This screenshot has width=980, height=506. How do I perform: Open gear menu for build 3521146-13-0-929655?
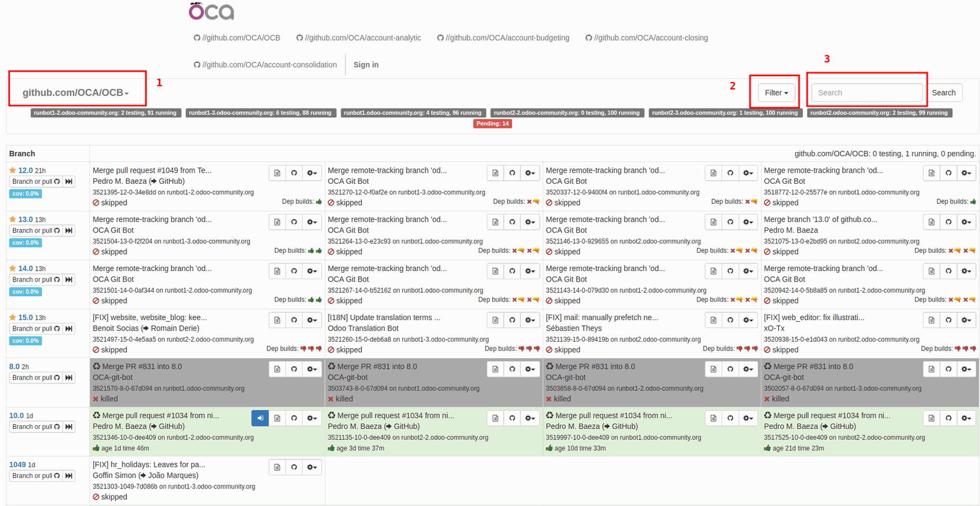click(748, 222)
